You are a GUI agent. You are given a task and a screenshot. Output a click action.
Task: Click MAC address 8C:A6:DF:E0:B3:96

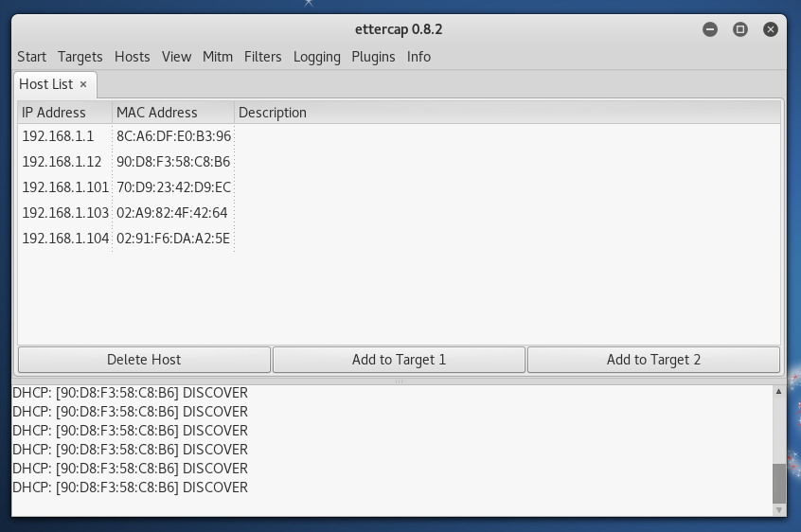(x=173, y=136)
